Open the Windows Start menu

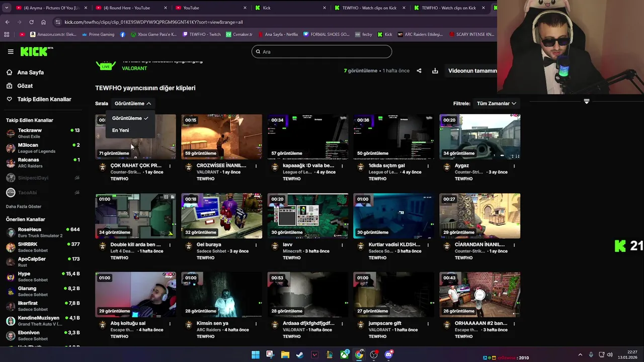(256, 355)
